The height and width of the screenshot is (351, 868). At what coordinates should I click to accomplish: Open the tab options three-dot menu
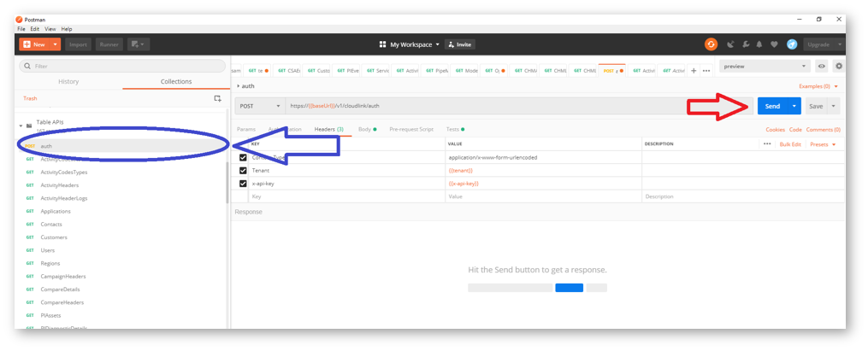[x=706, y=71]
